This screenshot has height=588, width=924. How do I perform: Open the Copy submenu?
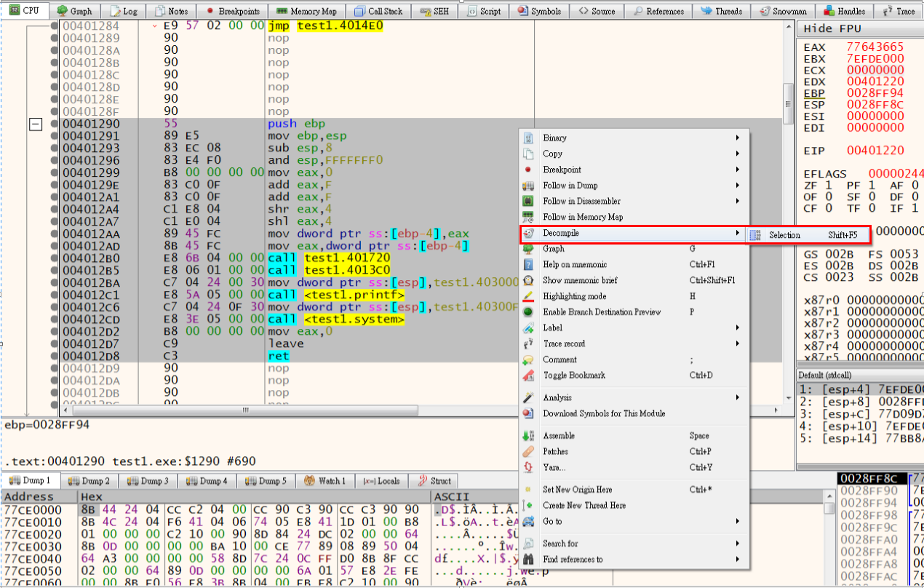[634, 154]
